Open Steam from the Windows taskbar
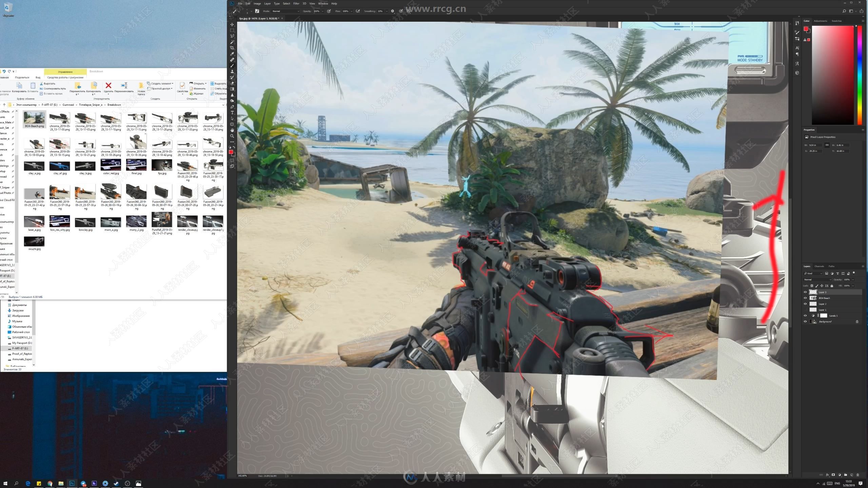Screen dimensions: 868x488 (116, 483)
